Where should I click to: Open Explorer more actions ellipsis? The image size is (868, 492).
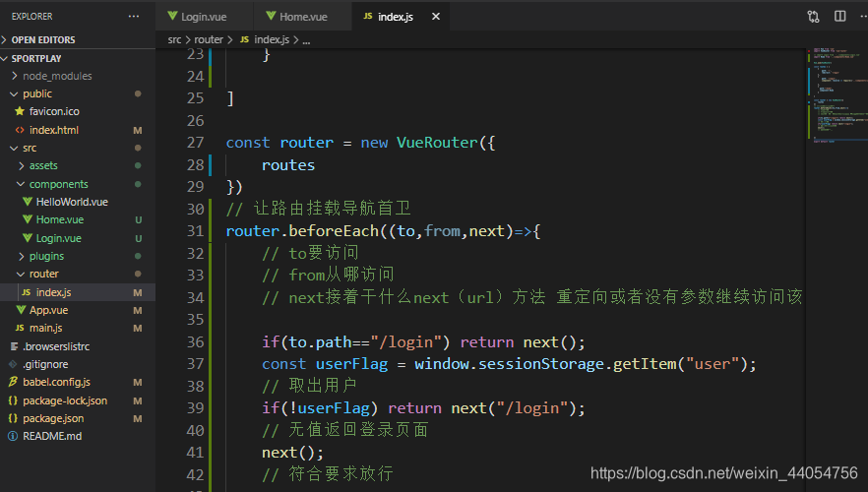pyautogui.click(x=134, y=17)
